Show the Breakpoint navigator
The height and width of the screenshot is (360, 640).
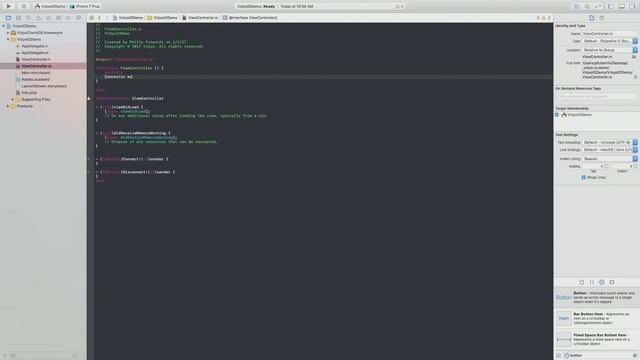[x=68, y=18]
